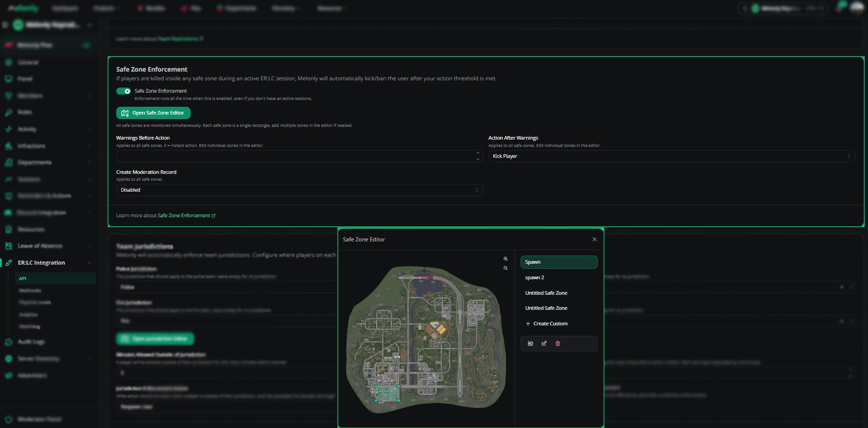
Task: Click the Audit Logs sidebar icon
Action: pyautogui.click(x=9, y=342)
